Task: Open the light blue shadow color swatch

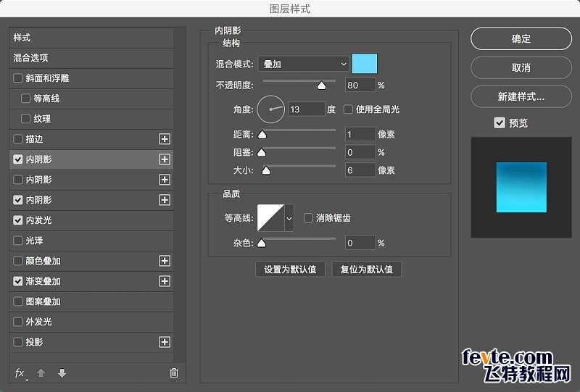Action: 365,64
